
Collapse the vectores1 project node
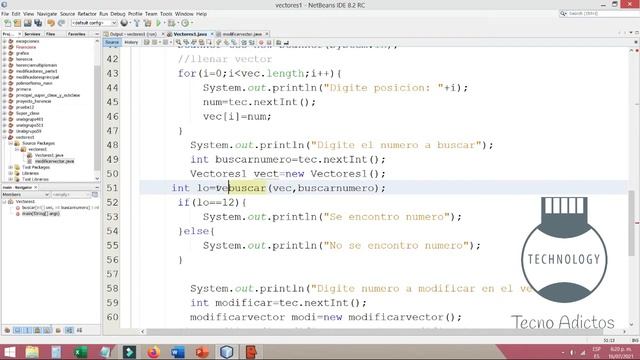pyautogui.click(x=4, y=138)
